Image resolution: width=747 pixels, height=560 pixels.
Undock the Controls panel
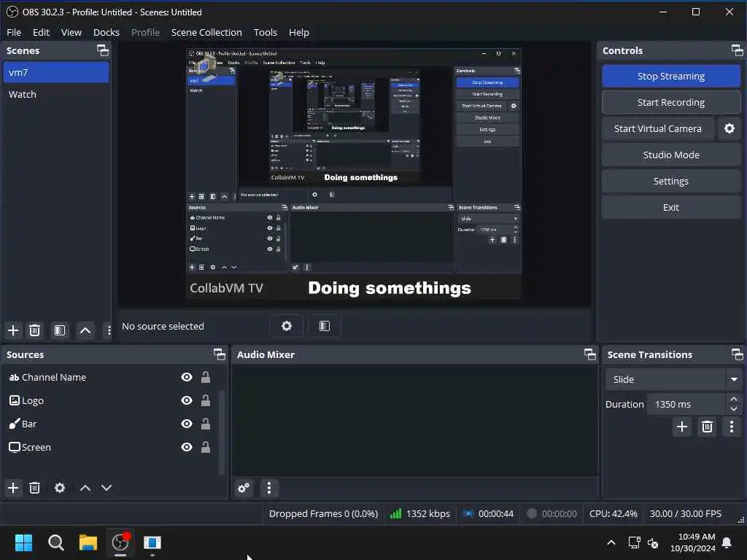(737, 50)
